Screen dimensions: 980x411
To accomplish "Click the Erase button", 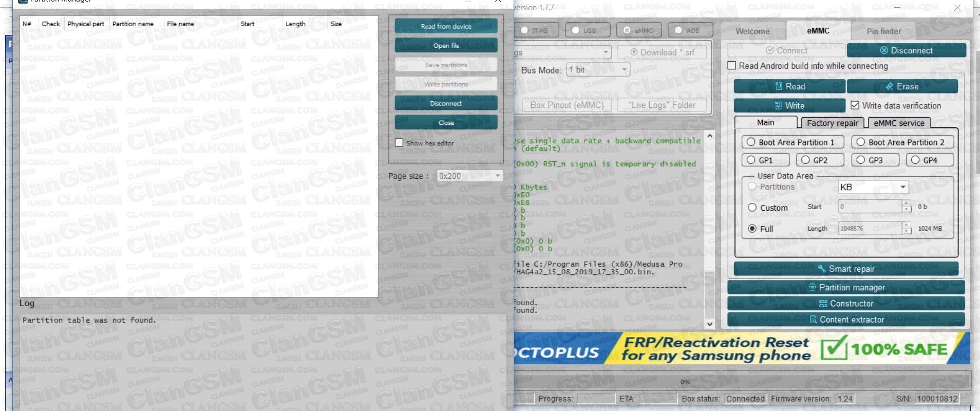I will (x=902, y=86).
